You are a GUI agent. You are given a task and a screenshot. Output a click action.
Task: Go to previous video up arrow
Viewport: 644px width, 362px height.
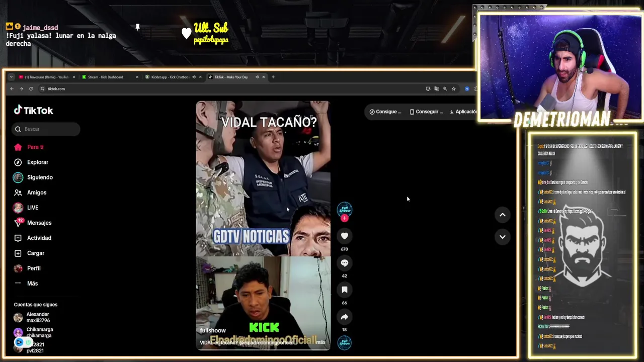coord(502,215)
